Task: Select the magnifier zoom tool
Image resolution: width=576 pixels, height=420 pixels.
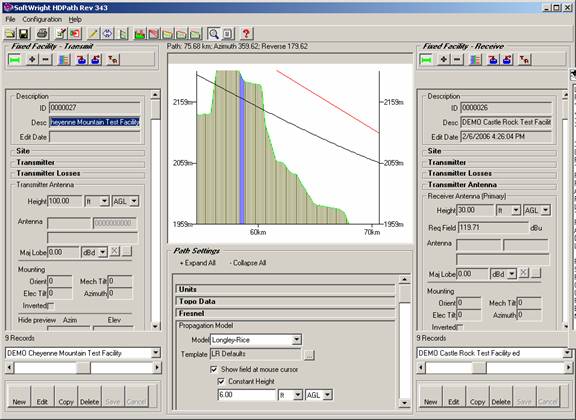Action: point(213,34)
